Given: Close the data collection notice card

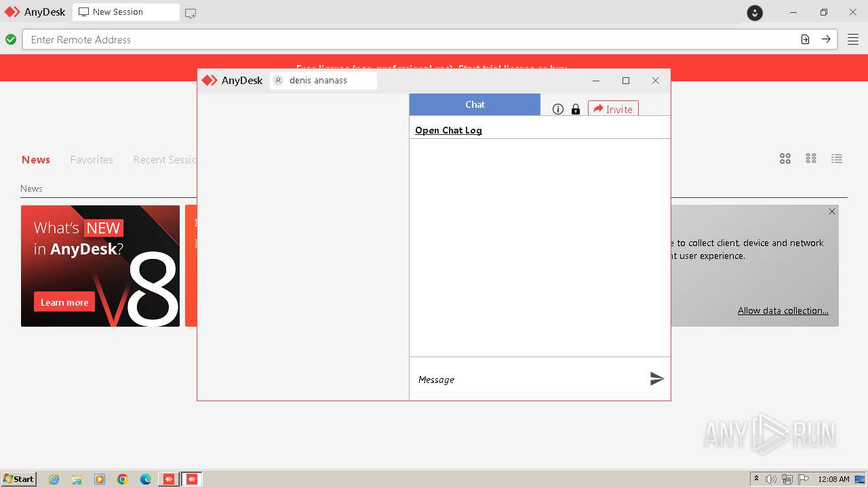Looking at the screenshot, I should (832, 211).
